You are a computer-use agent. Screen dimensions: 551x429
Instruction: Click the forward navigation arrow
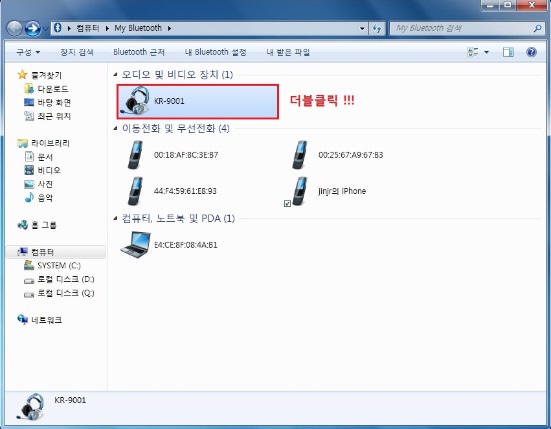(x=33, y=28)
